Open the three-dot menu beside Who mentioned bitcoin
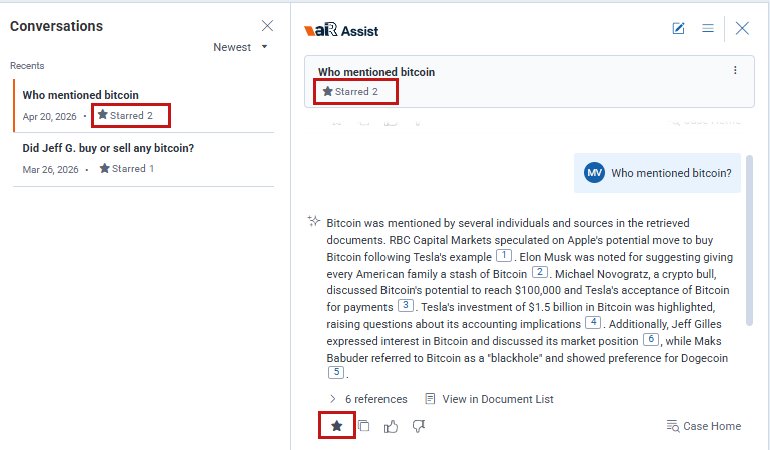Viewport: 770px width, 450px height. [735, 70]
